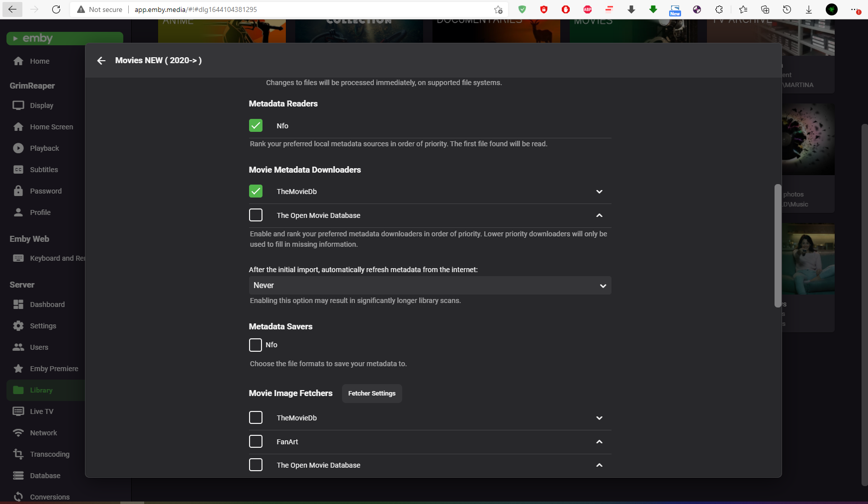Enable the Nfo metadata saver checkbox
Image resolution: width=868 pixels, height=504 pixels.
pos(256,345)
